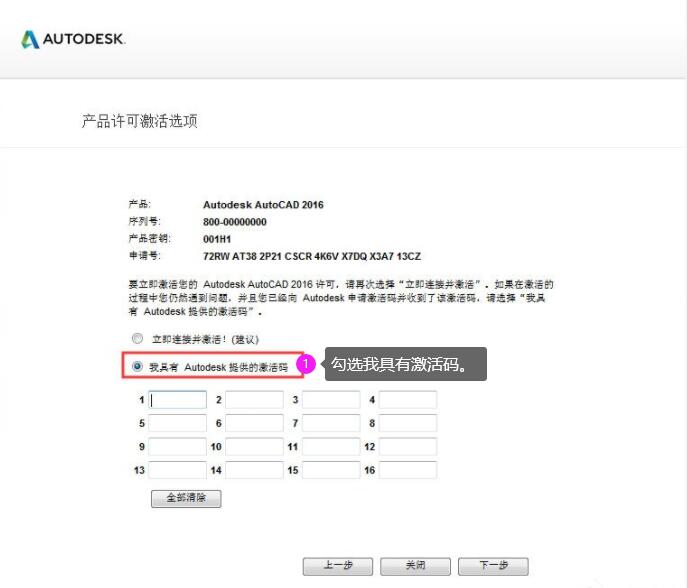
Task: Focus activation code field 13
Action: pos(177,470)
